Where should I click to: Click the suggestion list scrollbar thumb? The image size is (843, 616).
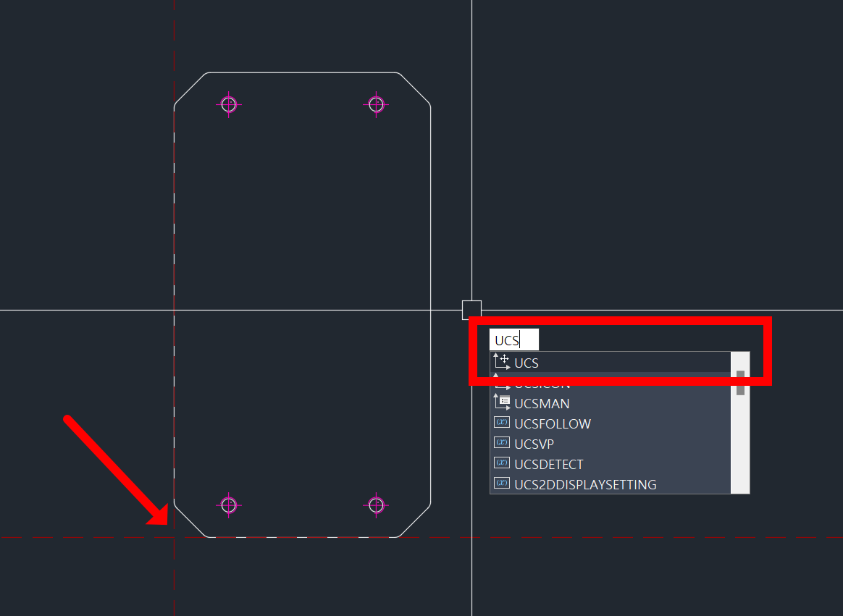click(x=740, y=383)
